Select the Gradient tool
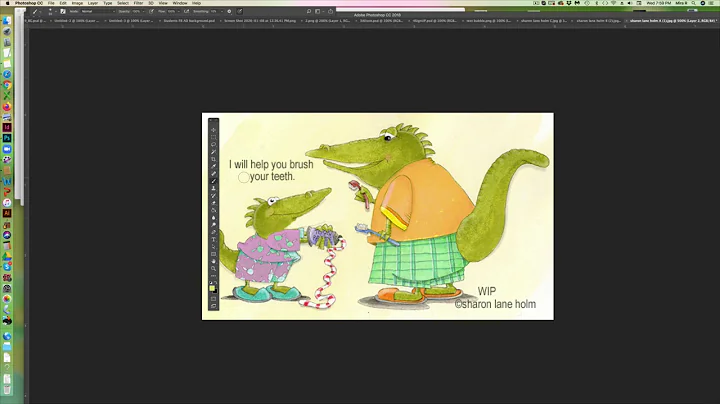 pyautogui.click(x=214, y=210)
